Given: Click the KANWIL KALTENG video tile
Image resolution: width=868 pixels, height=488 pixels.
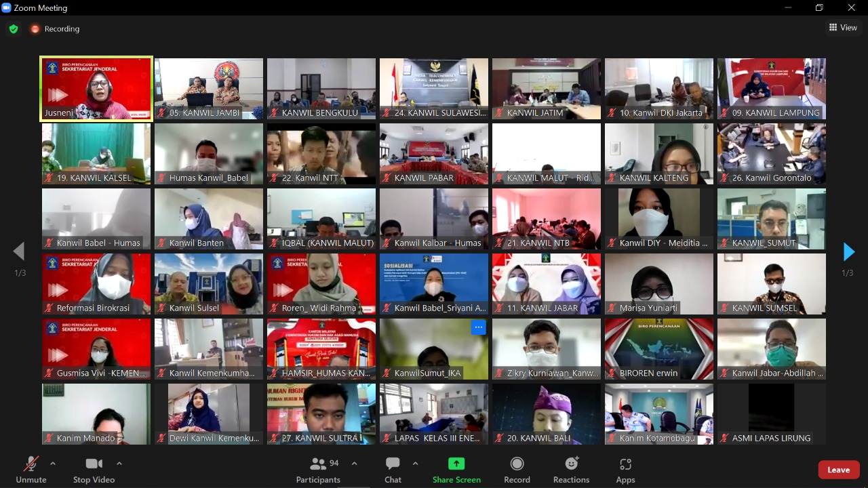Looking at the screenshot, I should [659, 154].
